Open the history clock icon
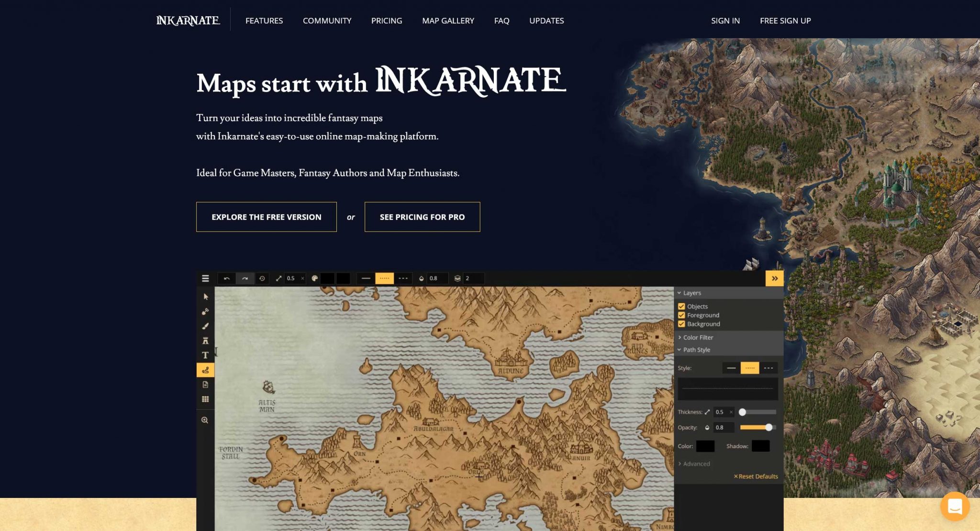This screenshot has height=531, width=980. point(262,278)
